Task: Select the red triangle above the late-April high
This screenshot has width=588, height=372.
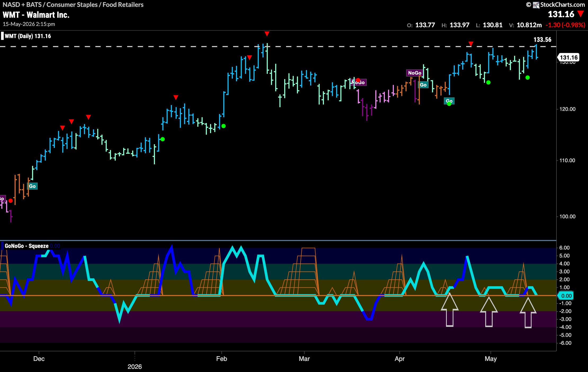Action: coord(471,44)
